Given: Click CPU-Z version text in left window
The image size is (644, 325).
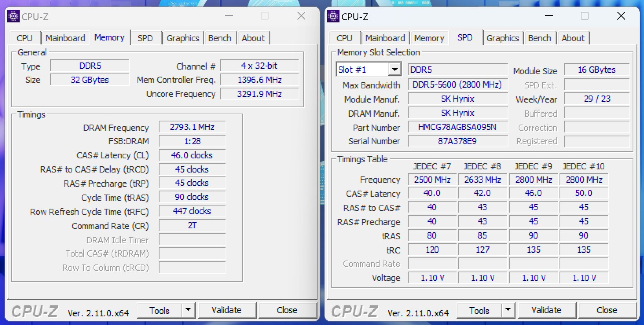Looking at the screenshot, I should pyautogui.click(x=98, y=313).
